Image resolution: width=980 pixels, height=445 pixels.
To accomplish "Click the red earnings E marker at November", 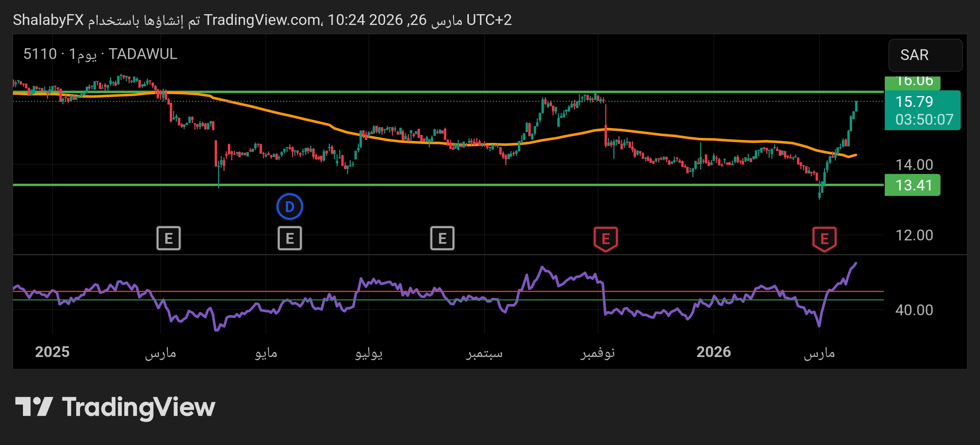I will pyautogui.click(x=606, y=239).
